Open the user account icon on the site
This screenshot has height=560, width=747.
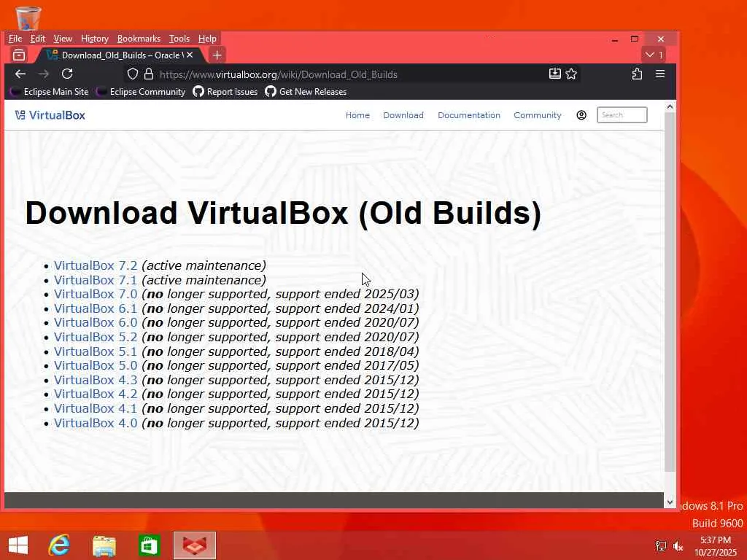581,115
